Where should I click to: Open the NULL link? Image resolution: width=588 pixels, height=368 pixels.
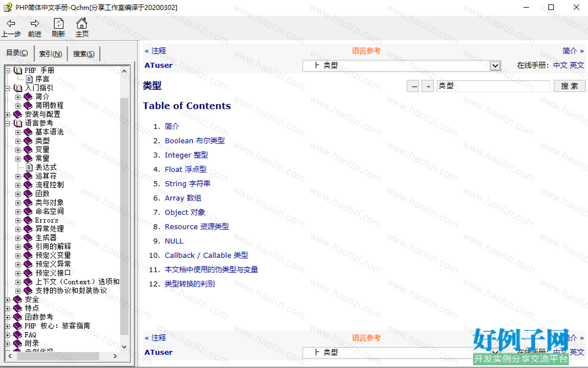click(174, 241)
